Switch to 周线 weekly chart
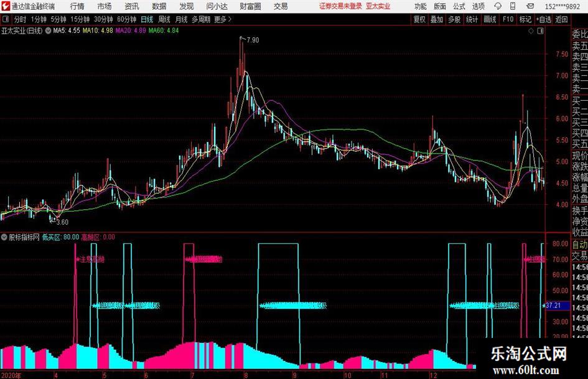The height and width of the screenshot is (379, 588). (164, 19)
